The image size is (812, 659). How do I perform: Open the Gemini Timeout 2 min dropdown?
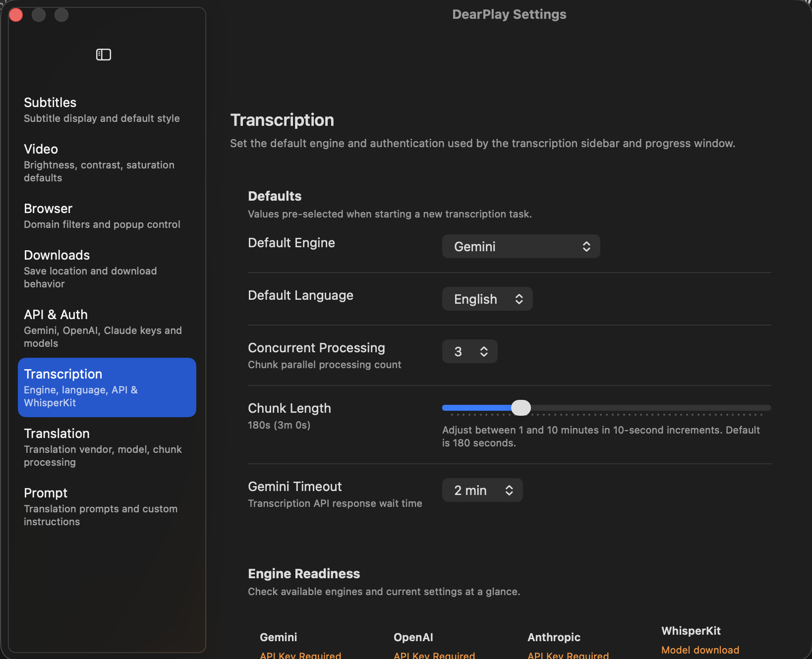click(x=482, y=490)
